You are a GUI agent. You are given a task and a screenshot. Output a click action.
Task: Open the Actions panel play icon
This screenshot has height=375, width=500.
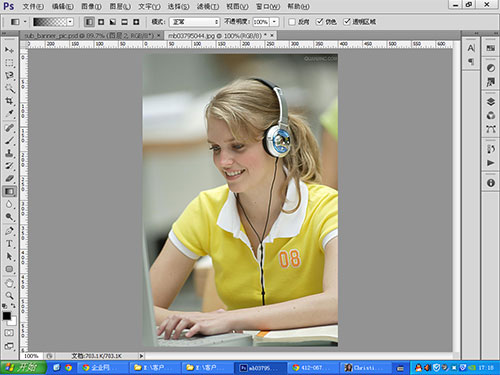(x=491, y=163)
